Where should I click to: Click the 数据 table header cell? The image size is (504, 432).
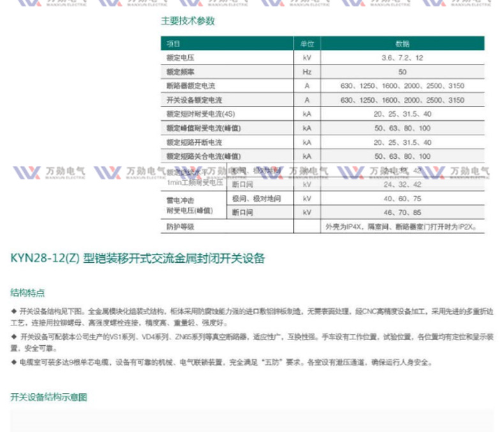403,44
